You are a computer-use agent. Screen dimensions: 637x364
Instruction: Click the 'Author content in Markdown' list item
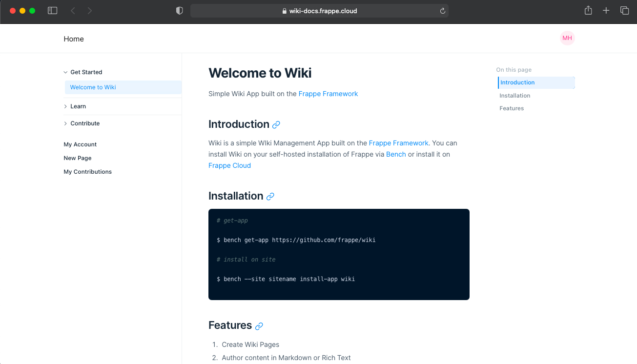pos(286,358)
